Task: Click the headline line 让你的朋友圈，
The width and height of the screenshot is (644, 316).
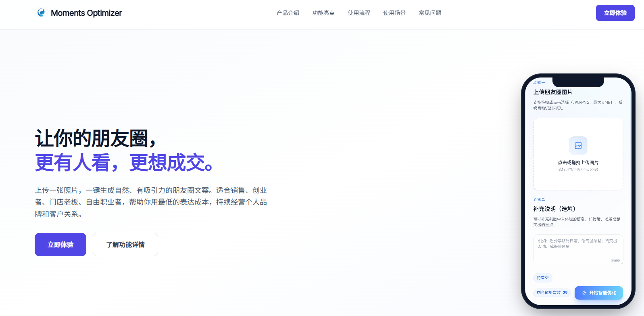Action: tap(96, 138)
